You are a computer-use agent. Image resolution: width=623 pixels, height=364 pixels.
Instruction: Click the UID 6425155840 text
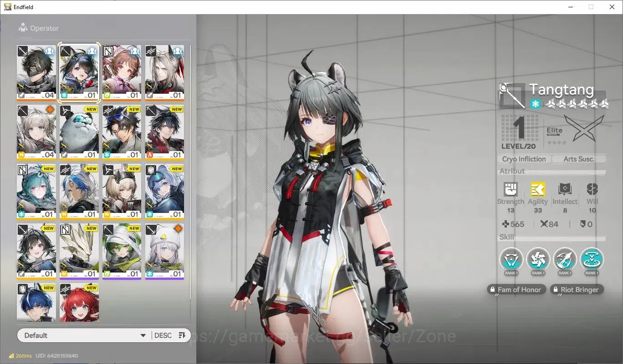[x=56, y=355]
